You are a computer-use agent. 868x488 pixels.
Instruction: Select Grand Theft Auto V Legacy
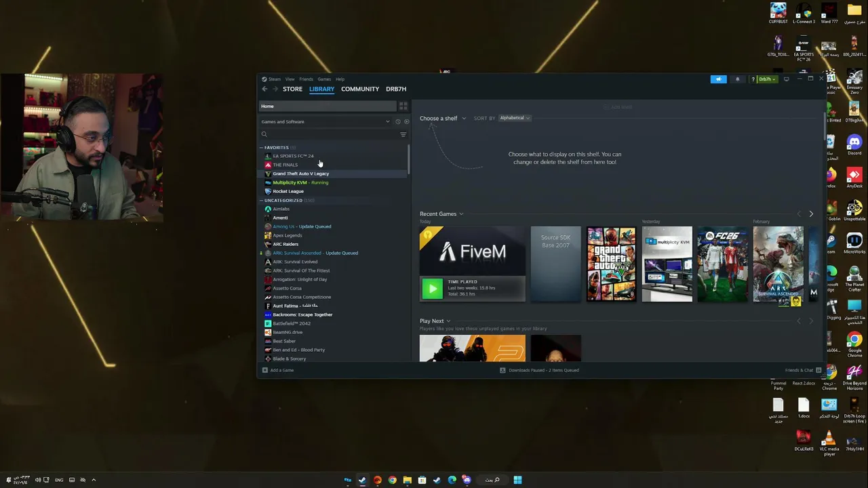[300, 174]
